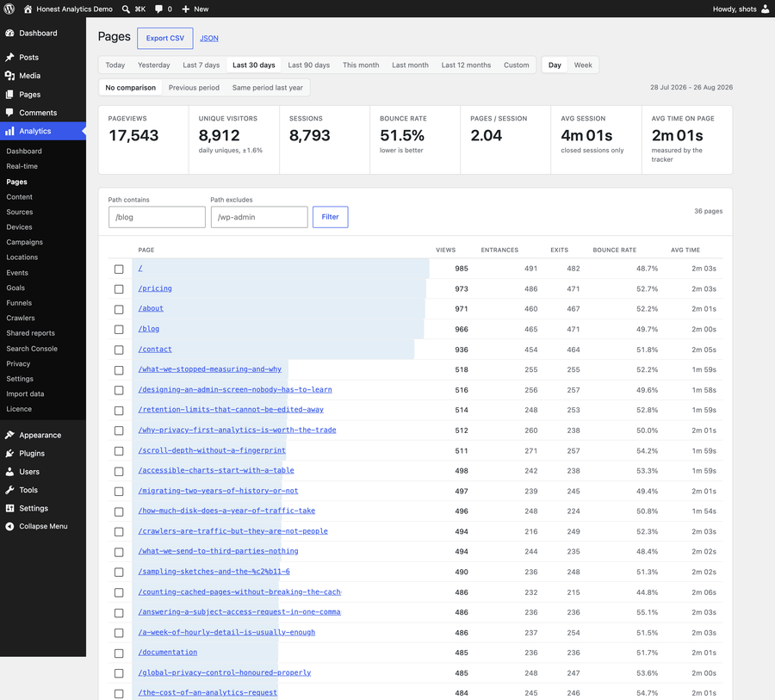This screenshot has width=775, height=700.
Task: Click the Plugins plug icon
Action: point(9,453)
